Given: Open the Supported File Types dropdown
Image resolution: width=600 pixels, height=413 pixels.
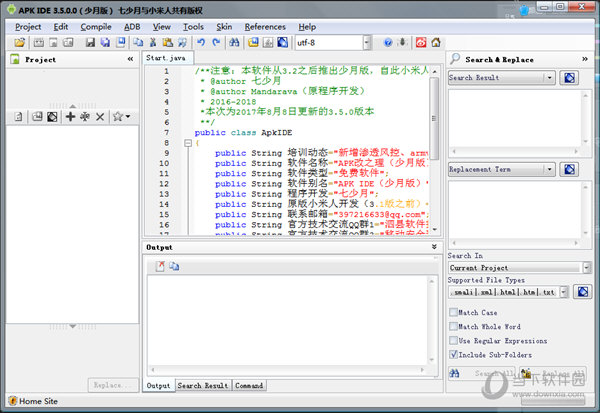Looking at the screenshot, I should click(x=564, y=292).
